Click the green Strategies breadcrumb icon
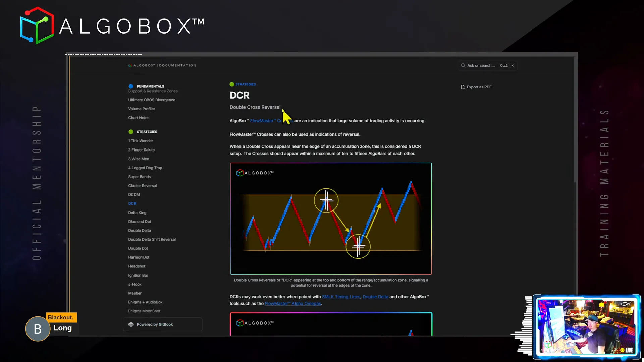This screenshot has height=362, width=644. click(x=232, y=84)
